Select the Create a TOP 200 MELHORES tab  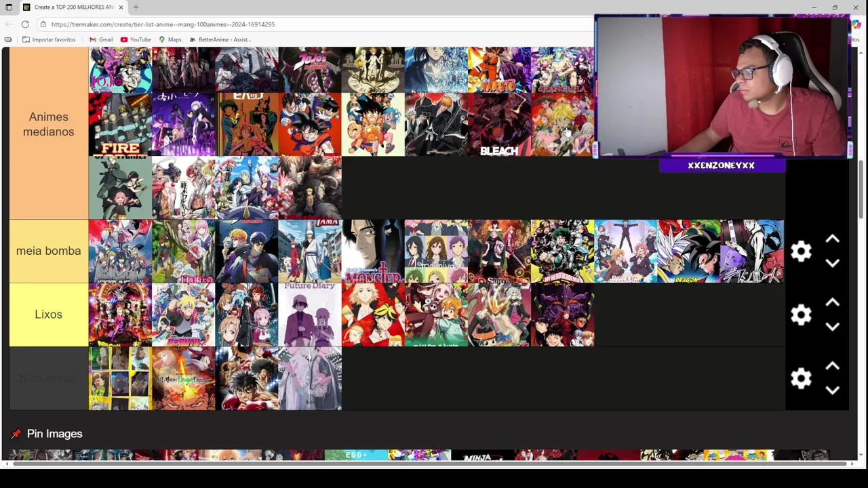[73, 7]
